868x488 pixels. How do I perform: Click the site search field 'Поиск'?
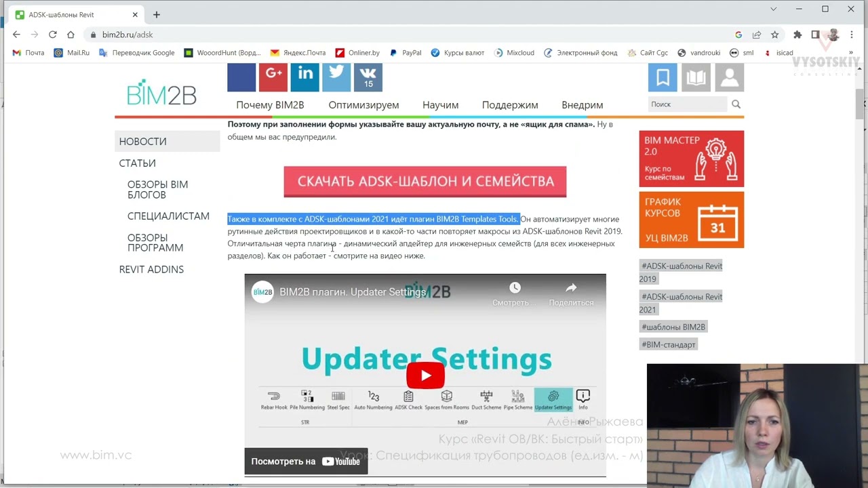coord(688,104)
